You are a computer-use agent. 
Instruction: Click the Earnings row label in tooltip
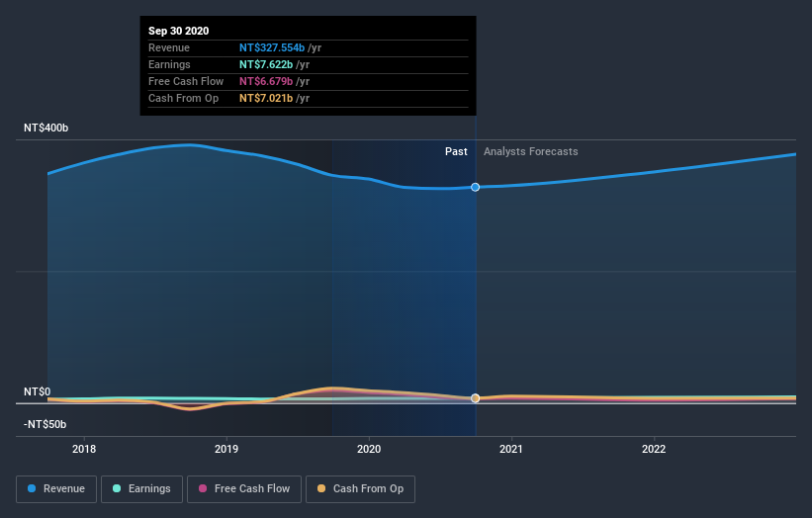coord(169,64)
